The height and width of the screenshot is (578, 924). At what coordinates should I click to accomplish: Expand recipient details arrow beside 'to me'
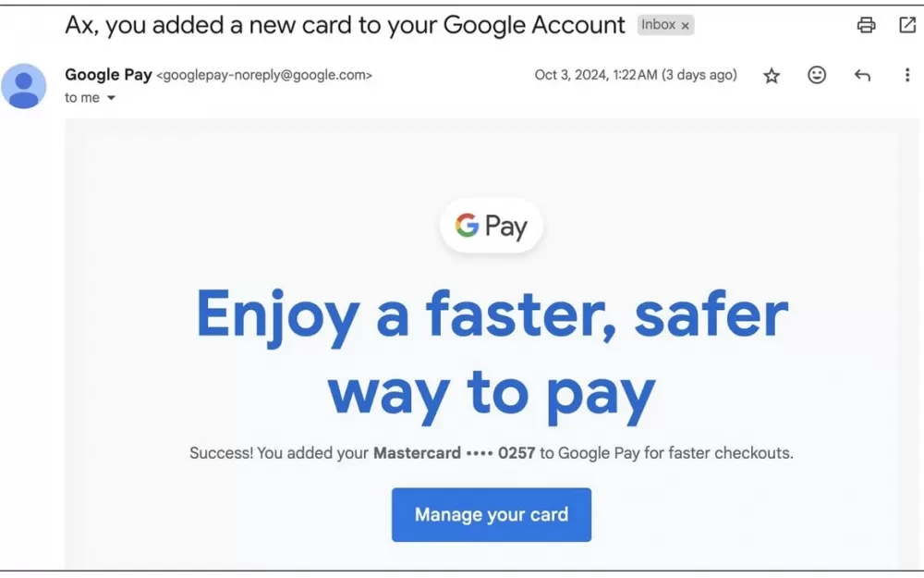point(111,98)
